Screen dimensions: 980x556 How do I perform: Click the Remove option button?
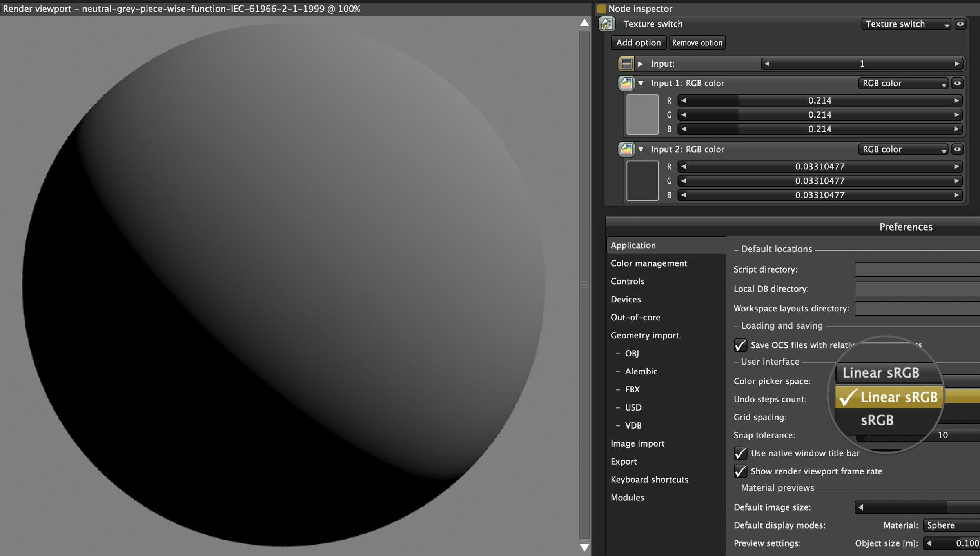(x=697, y=43)
